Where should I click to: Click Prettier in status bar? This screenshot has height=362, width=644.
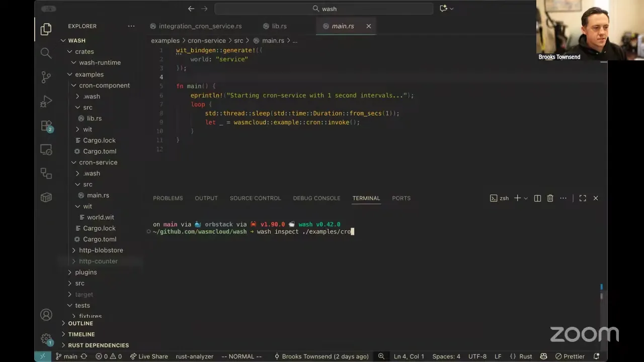570,356
